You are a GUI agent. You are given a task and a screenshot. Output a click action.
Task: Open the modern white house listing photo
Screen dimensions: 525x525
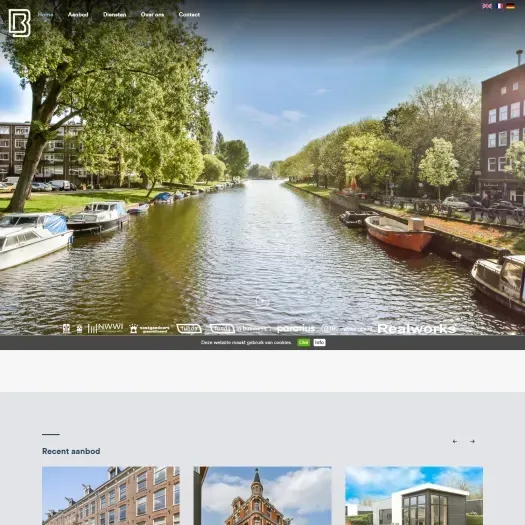click(414, 496)
